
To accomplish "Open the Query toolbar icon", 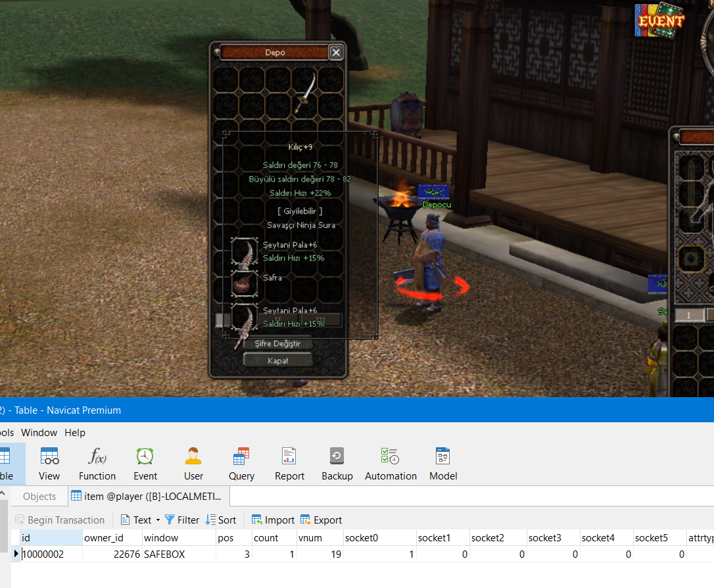I will (241, 464).
